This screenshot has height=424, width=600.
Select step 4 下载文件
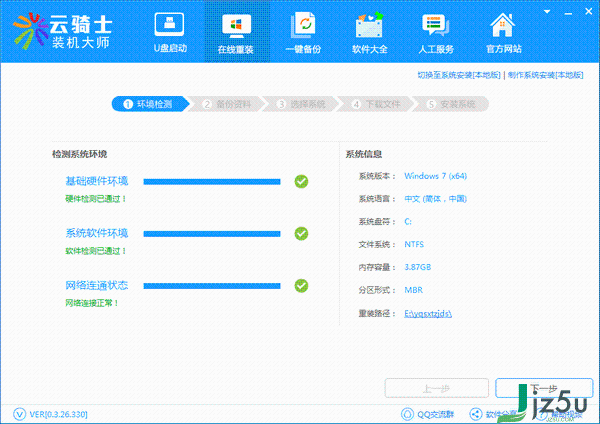point(376,104)
